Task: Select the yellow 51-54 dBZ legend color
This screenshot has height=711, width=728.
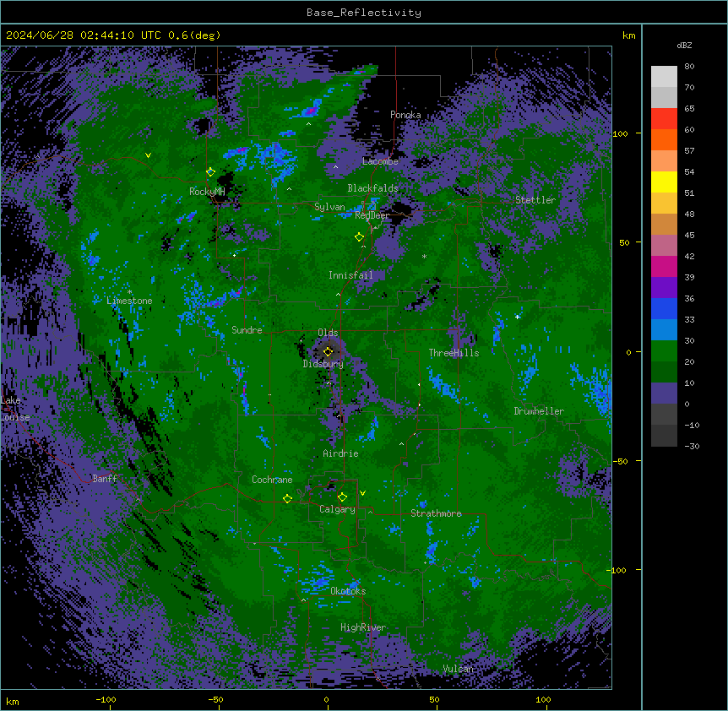Action: pyautogui.click(x=664, y=182)
